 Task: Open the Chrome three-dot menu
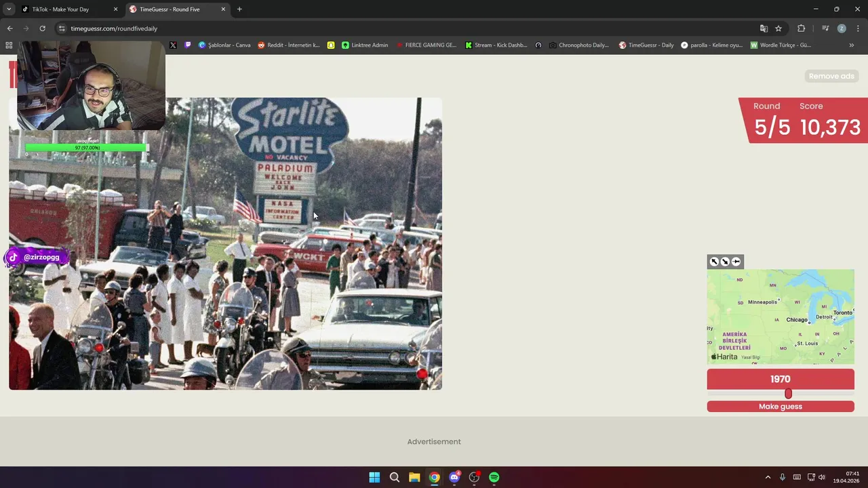858,28
